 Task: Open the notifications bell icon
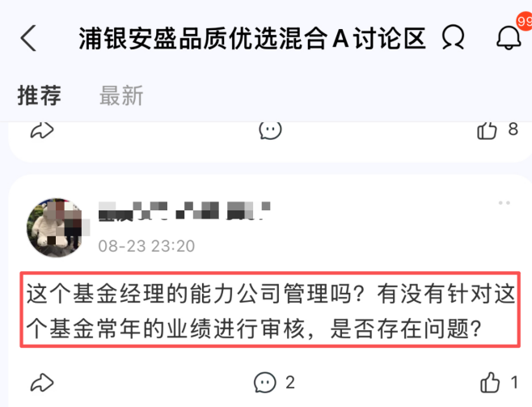(x=509, y=38)
